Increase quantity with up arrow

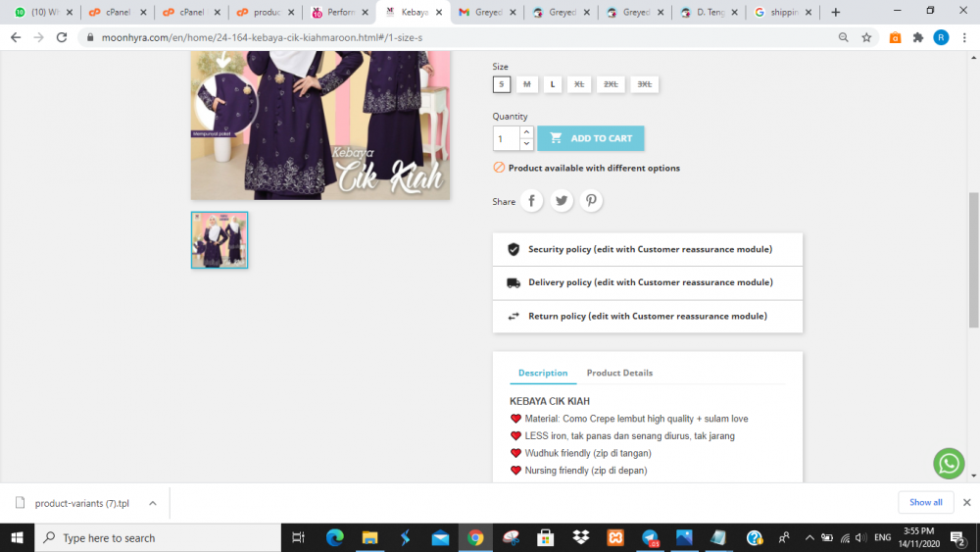526,132
